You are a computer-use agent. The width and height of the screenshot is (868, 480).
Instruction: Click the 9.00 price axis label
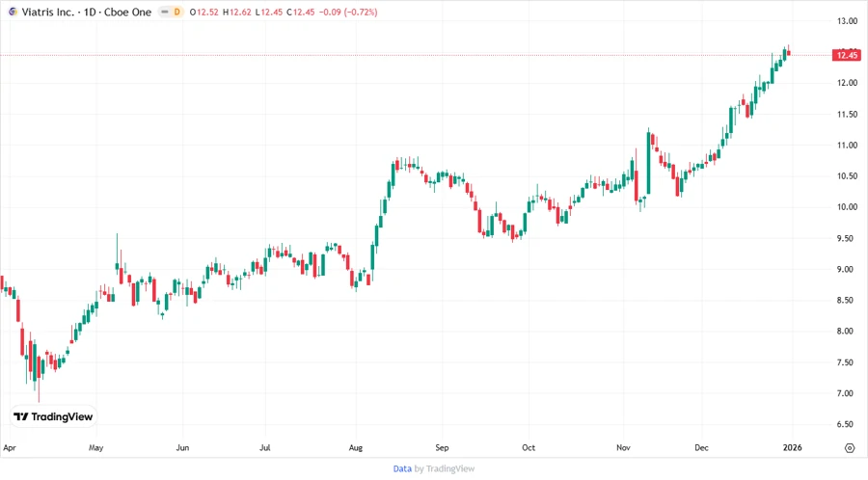click(x=847, y=269)
